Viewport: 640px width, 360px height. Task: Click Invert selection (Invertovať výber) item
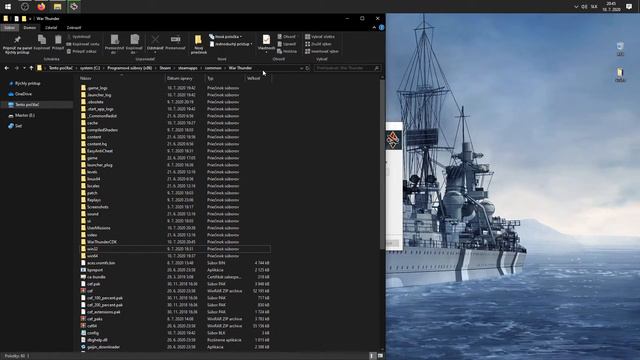click(x=322, y=51)
